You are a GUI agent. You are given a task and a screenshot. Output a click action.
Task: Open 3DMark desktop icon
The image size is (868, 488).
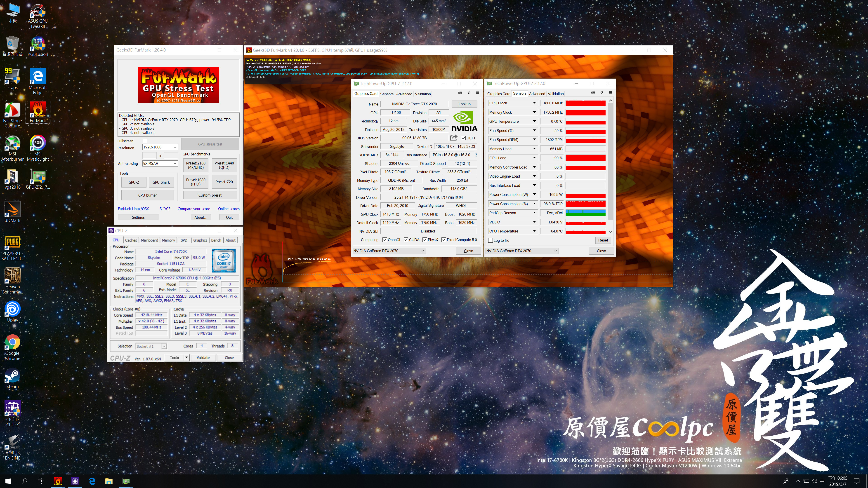pyautogui.click(x=12, y=212)
